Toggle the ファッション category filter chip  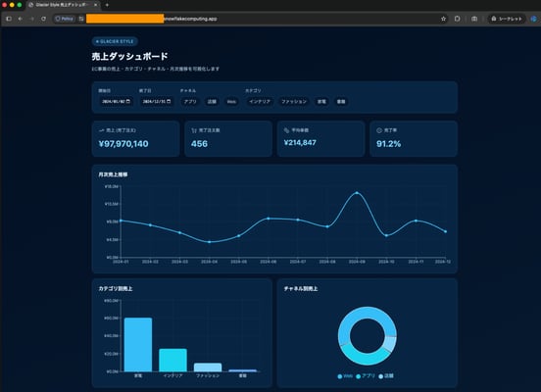tap(294, 102)
